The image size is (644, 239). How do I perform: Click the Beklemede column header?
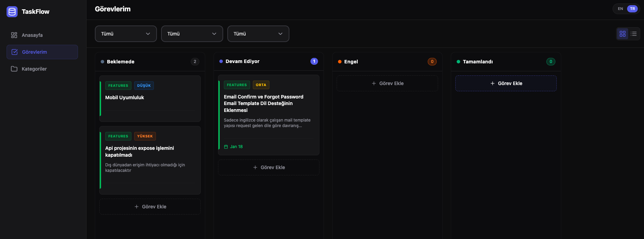click(150, 62)
